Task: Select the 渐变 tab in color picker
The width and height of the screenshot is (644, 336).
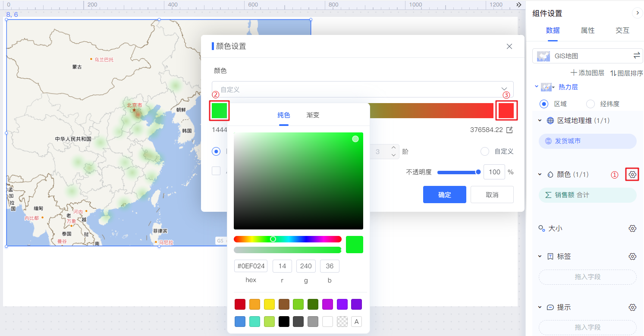Action: pyautogui.click(x=313, y=115)
